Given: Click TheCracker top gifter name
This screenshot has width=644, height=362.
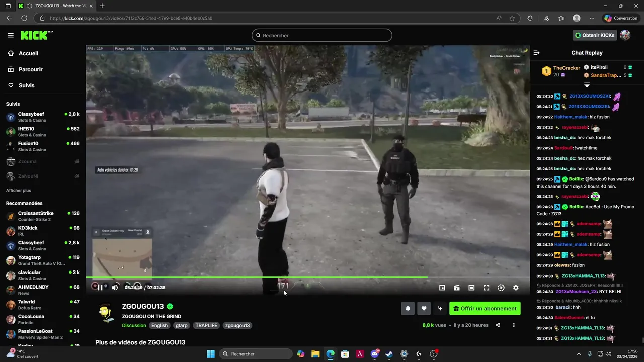Looking at the screenshot, I should (567, 68).
